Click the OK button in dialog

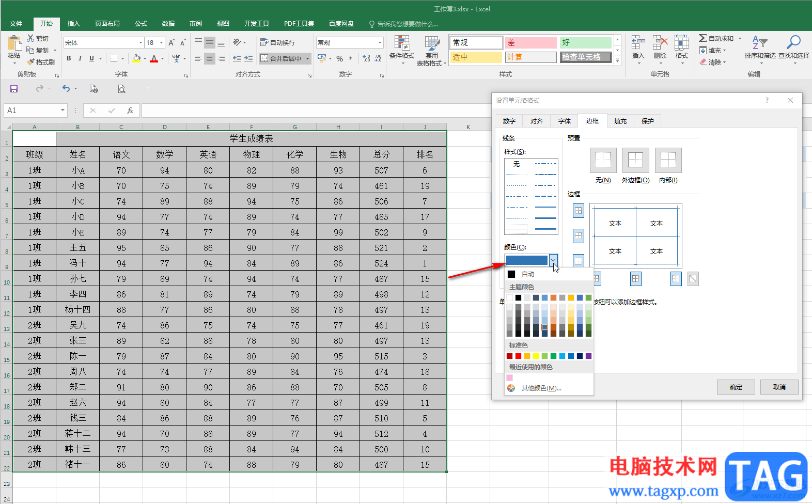coord(736,387)
